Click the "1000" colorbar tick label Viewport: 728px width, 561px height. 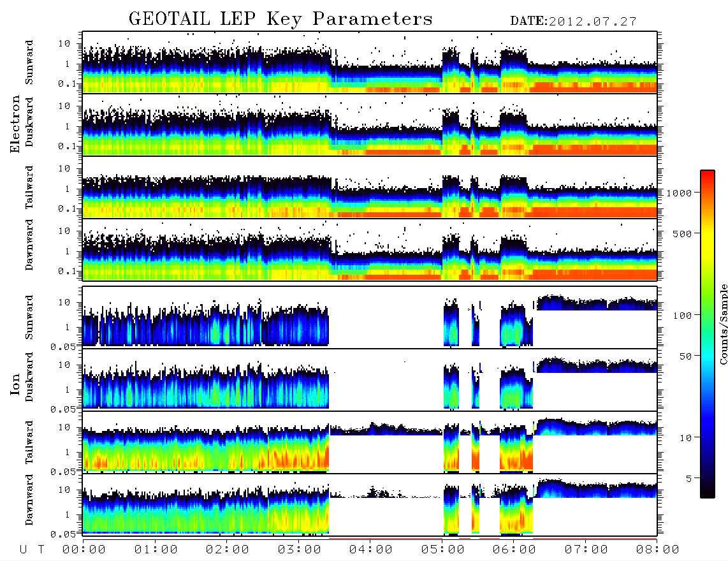coord(680,193)
